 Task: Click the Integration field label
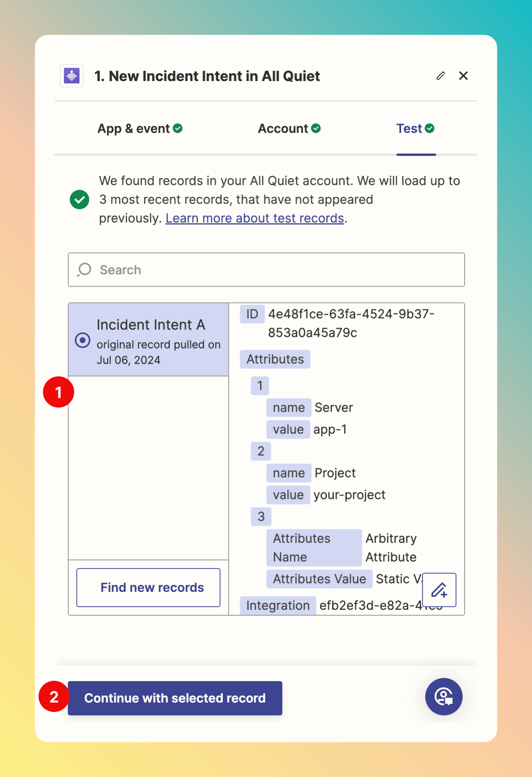[278, 605]
